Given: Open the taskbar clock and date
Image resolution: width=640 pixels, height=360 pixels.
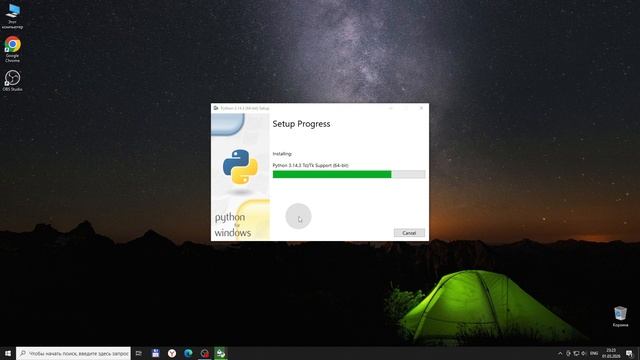Looking at the screenshot, I should (x=611, y=353).
